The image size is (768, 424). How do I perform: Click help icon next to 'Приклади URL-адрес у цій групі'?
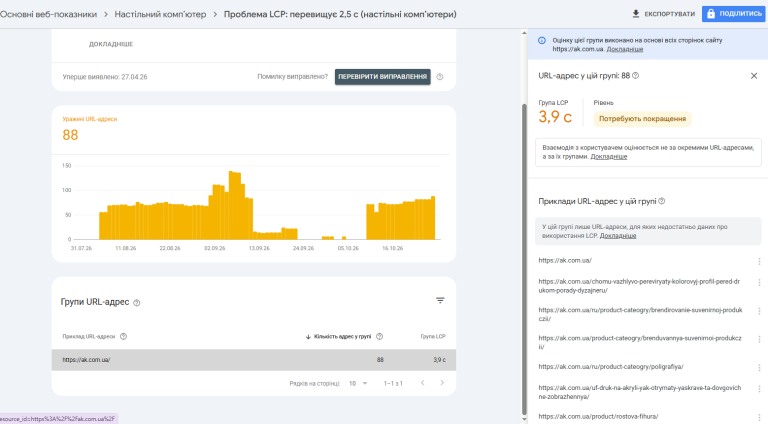click(x=662, y=201)
